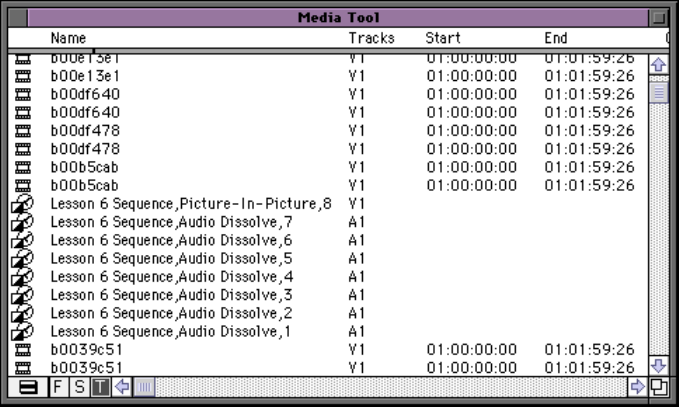Switch to Frame view with F button
Screen dimensions: 679x407
(x=58, y=386)
